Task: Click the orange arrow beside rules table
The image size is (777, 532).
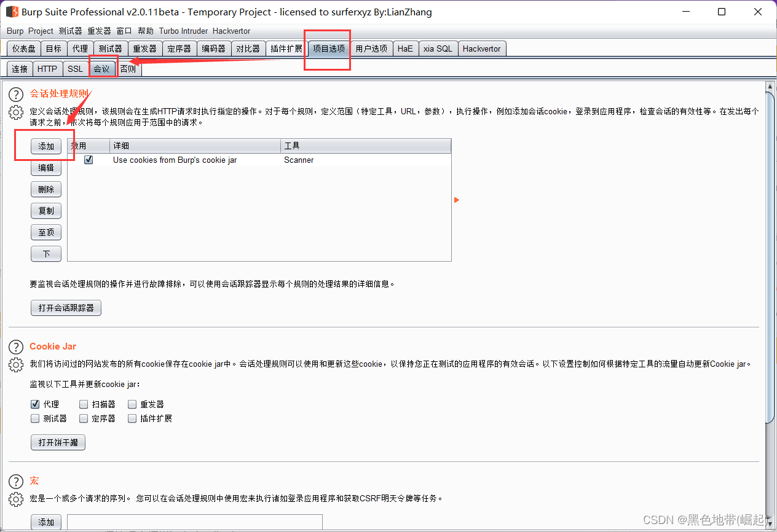Action: [x=457, y=200]
